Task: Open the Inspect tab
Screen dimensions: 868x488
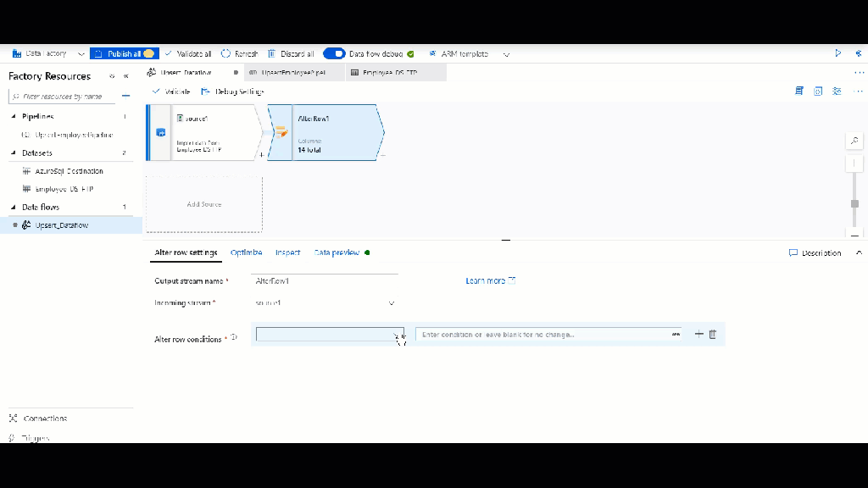Action: (x=288, y=252)
